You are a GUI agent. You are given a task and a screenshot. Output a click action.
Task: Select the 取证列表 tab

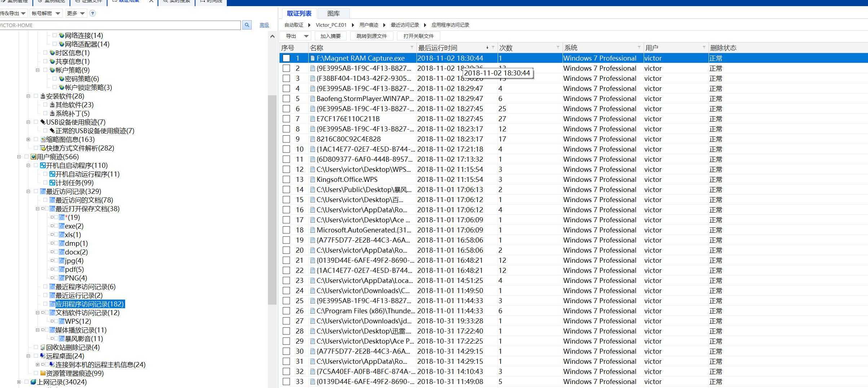299,13
